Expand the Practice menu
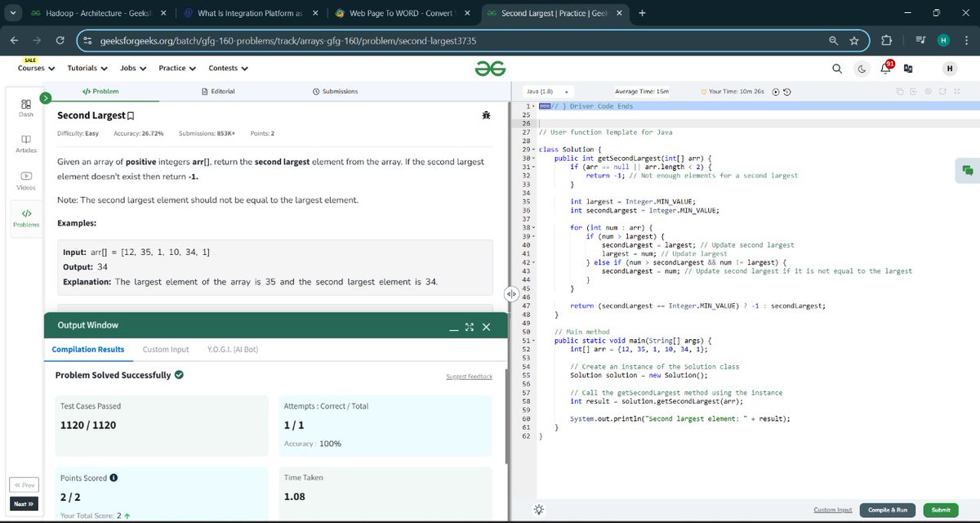The image size is (980, 523). coord(176,69)
